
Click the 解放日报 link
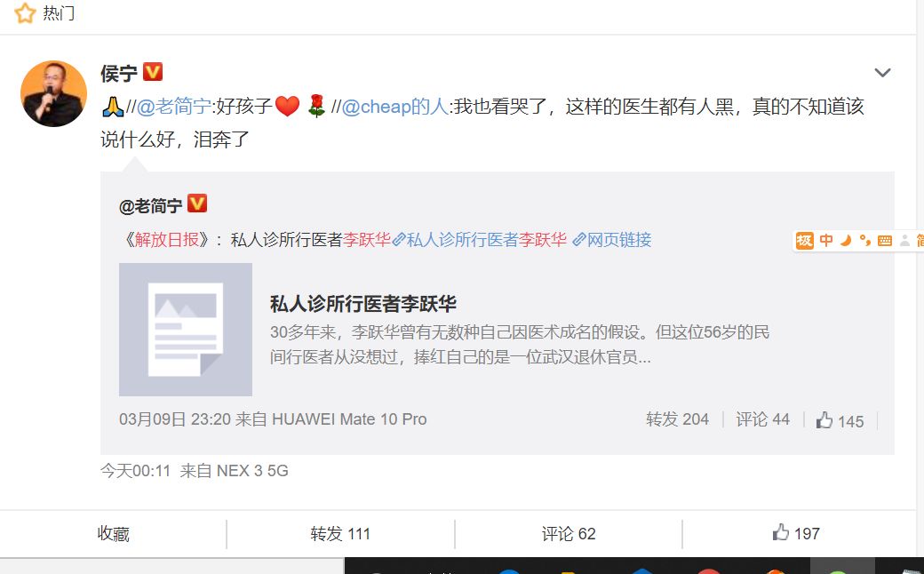tap(167, 240)
